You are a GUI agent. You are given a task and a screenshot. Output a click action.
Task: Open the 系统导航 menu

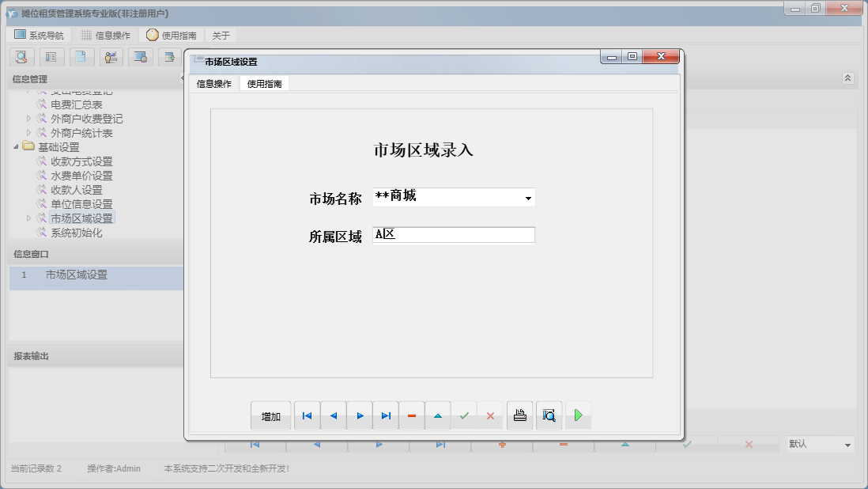40,34
